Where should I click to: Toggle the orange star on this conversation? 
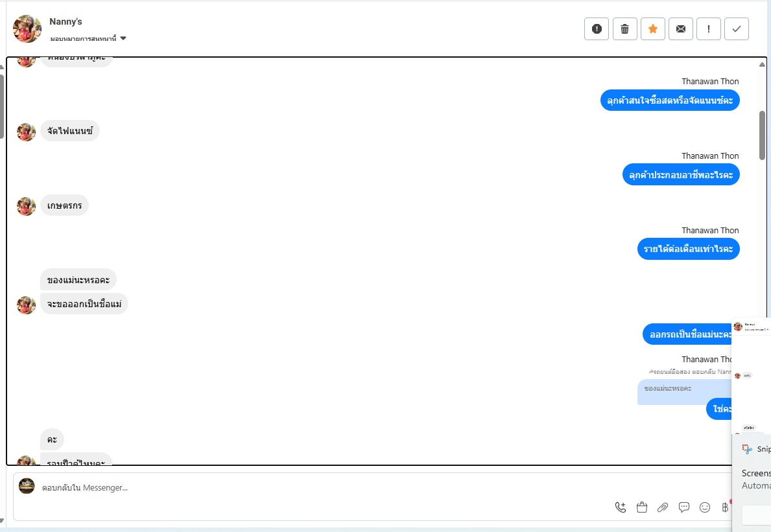(x=653, y=29)
